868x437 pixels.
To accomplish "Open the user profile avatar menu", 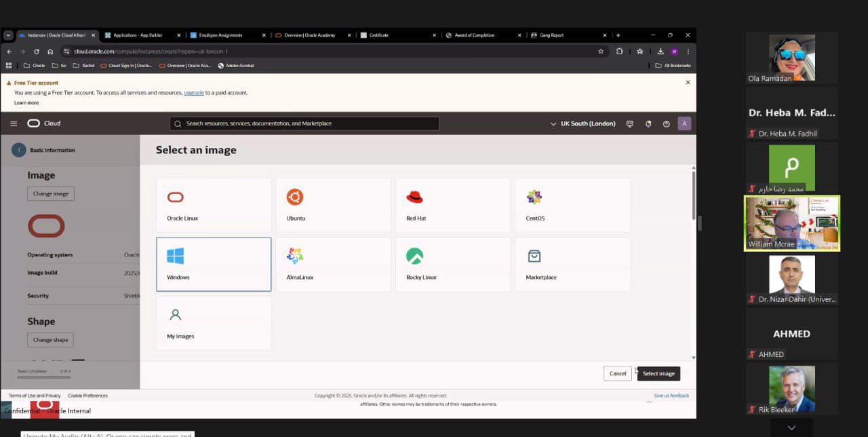I will tap(684, 123).
